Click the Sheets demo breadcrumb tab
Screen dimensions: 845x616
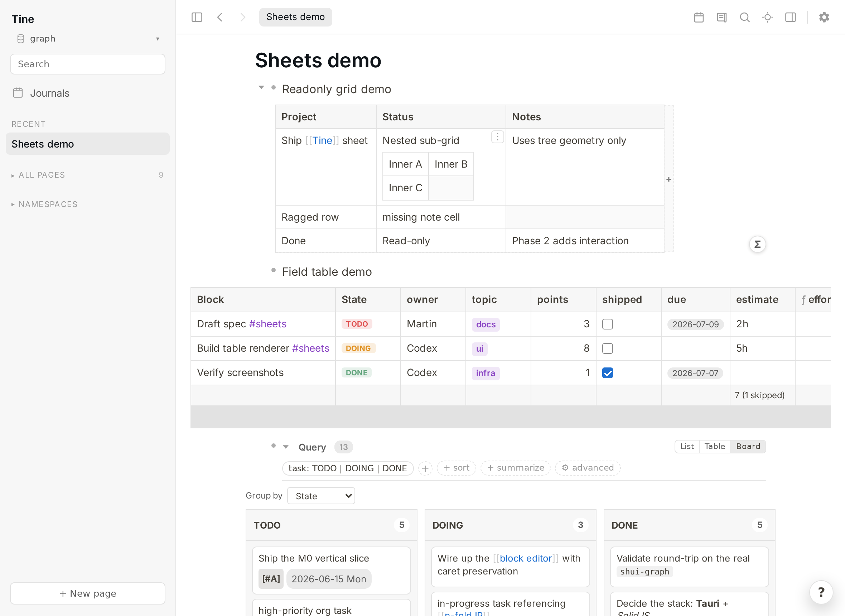click(296, 17)
